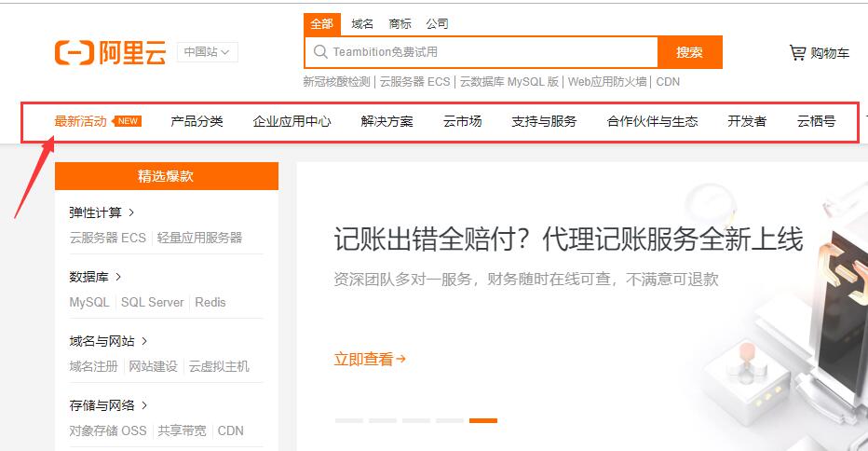Click the magnifier icon in search box
Viewport: 868px width, 451px height.
click(320, 52)
